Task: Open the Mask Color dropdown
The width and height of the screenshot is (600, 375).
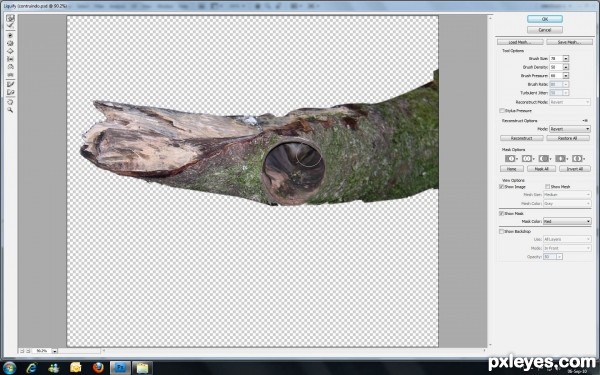Action: pos(567,221)
